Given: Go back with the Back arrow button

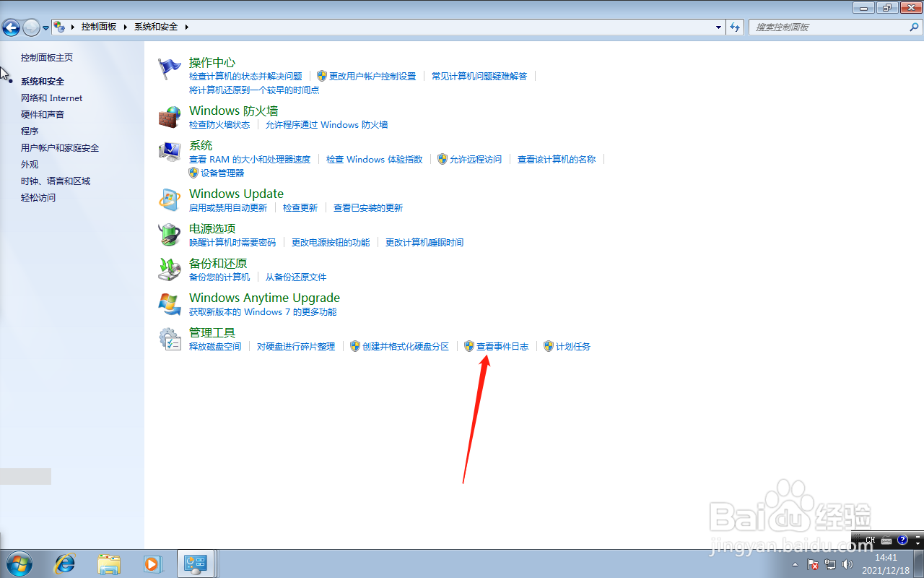Looking at the screenshot, I should coord(11,27).
